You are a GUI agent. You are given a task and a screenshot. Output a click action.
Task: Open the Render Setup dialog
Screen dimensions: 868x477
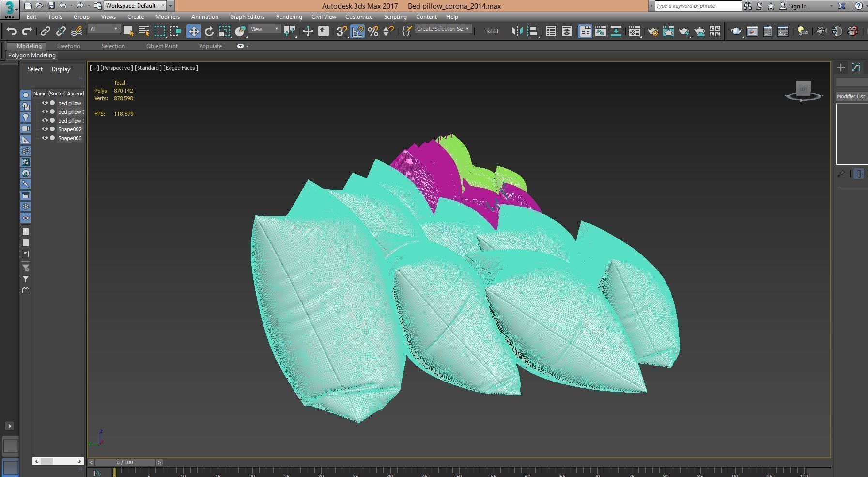[x=652, y=32]
